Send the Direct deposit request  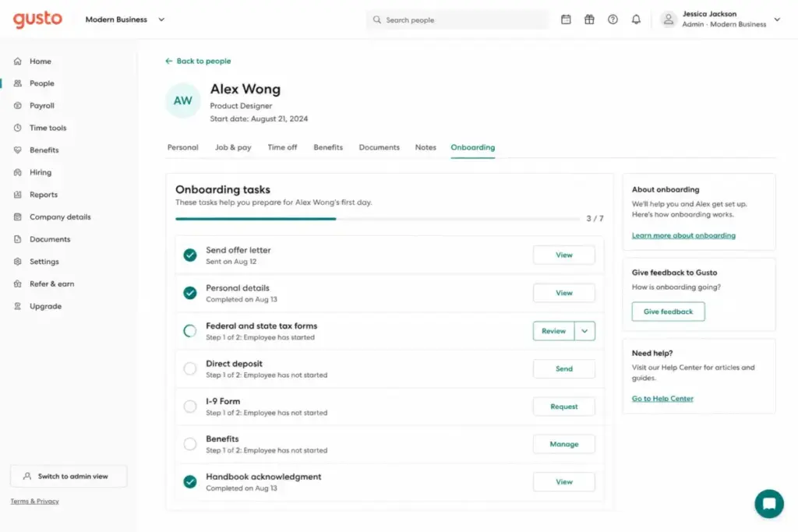(564, 368)
